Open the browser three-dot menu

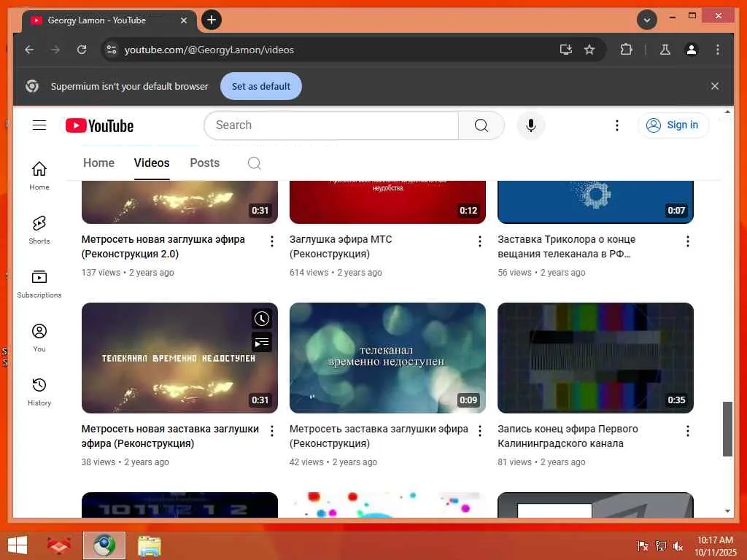point(718,50)
